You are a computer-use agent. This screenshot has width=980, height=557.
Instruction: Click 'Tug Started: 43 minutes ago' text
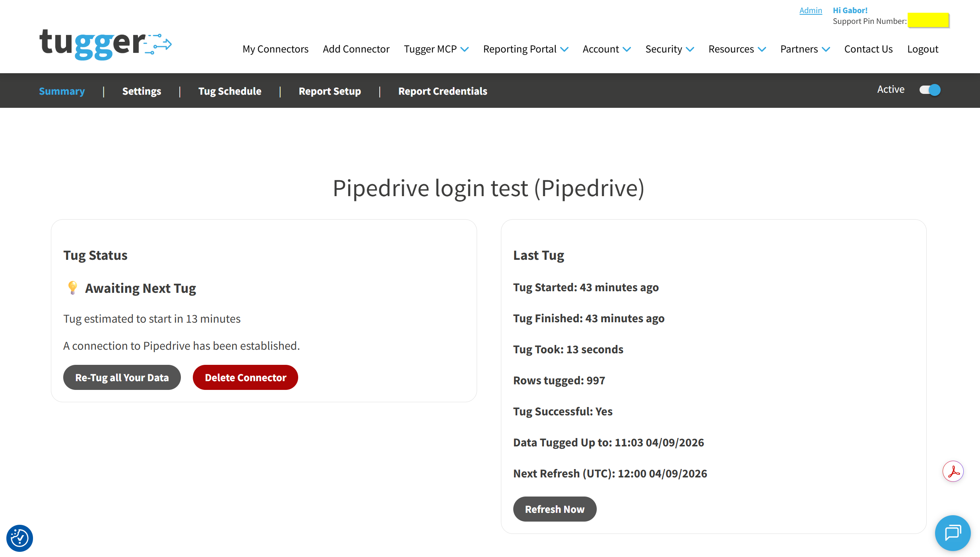pyautogui.click(x=586, y=287)
